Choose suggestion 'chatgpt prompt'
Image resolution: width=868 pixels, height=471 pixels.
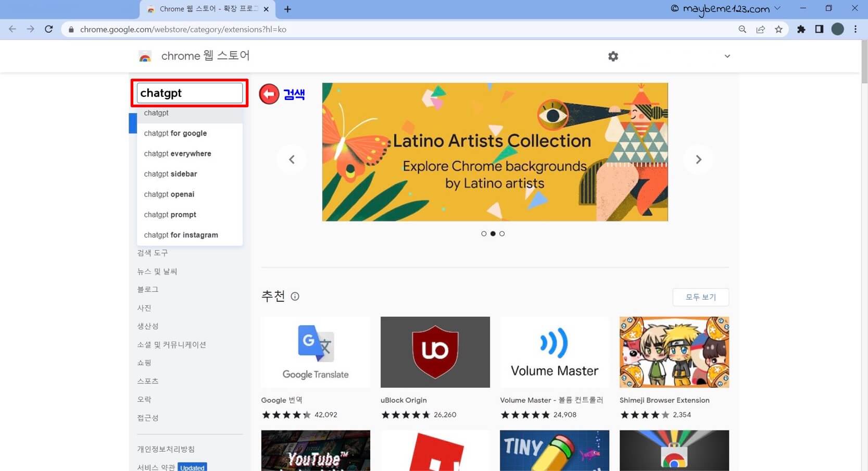190,215
